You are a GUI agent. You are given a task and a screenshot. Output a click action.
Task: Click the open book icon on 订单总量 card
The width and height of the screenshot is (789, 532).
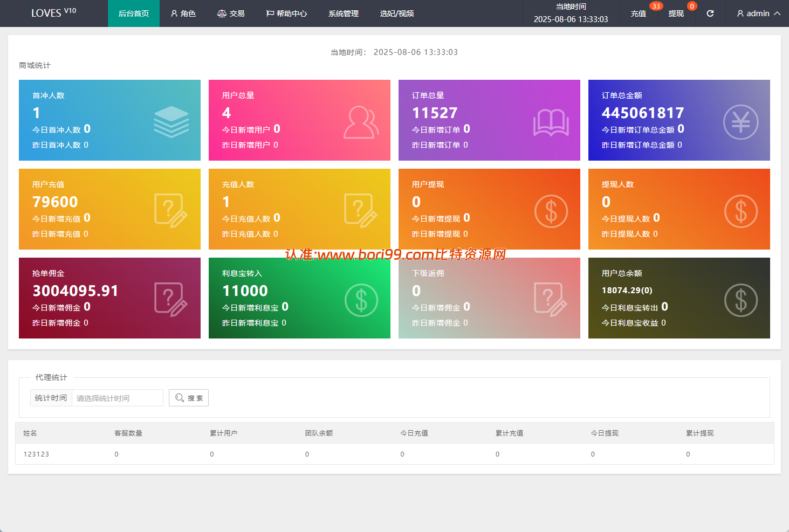[x=551, y=122]
